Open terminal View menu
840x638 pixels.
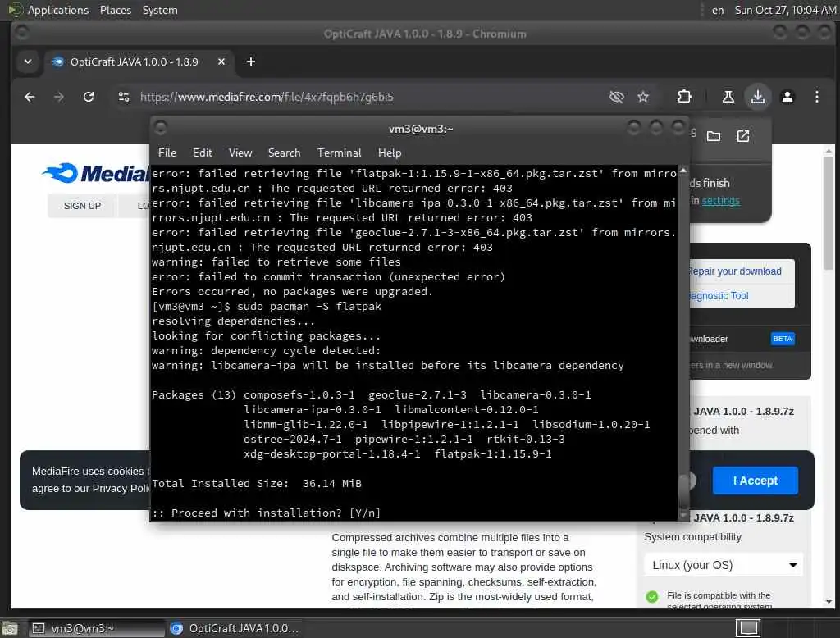[240, 153]
